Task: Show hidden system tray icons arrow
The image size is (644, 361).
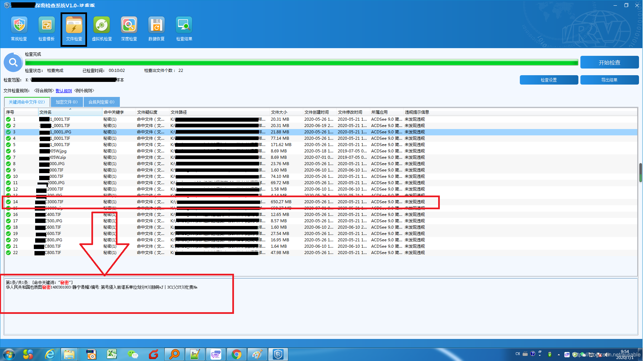Action: 559,354
